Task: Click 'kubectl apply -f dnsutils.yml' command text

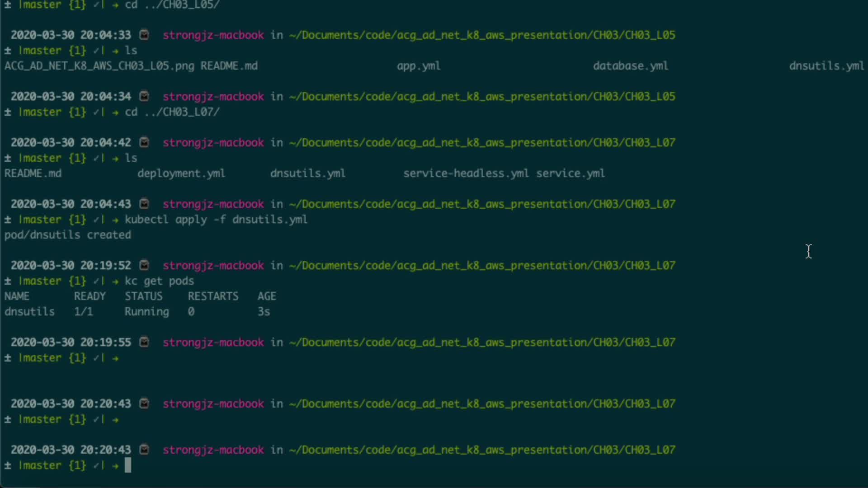Action: tap(216, 220)
